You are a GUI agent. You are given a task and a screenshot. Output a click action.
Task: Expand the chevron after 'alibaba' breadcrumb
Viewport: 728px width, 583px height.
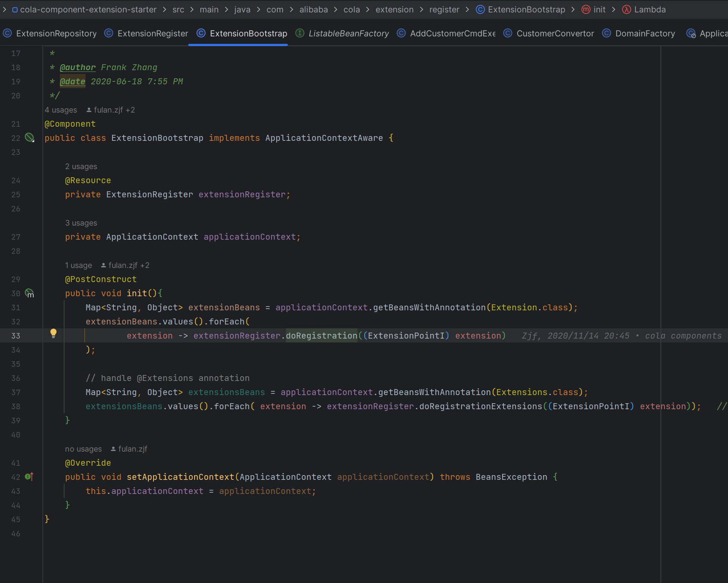335,9
